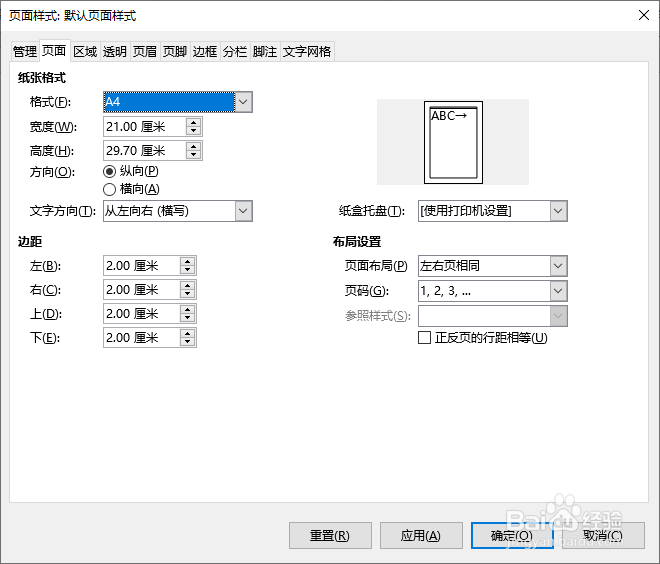Open the 页脚 tab
660x564 pixels.
coord(175,51)
